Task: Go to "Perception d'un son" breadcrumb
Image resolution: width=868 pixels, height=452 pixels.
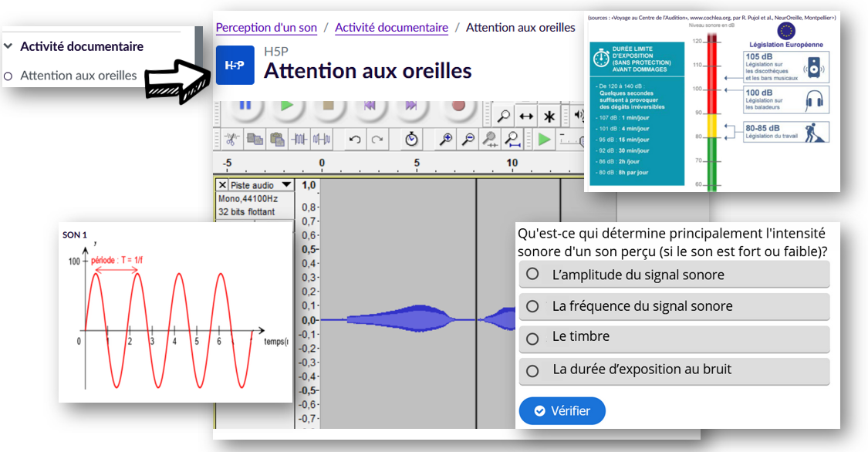Action: pos(266,28)
